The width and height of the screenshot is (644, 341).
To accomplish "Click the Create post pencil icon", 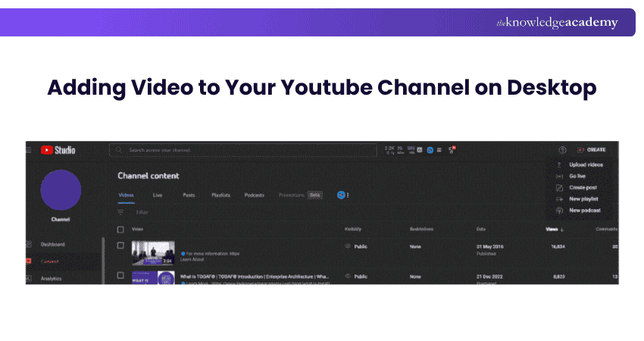I will (x=559, y=188).
